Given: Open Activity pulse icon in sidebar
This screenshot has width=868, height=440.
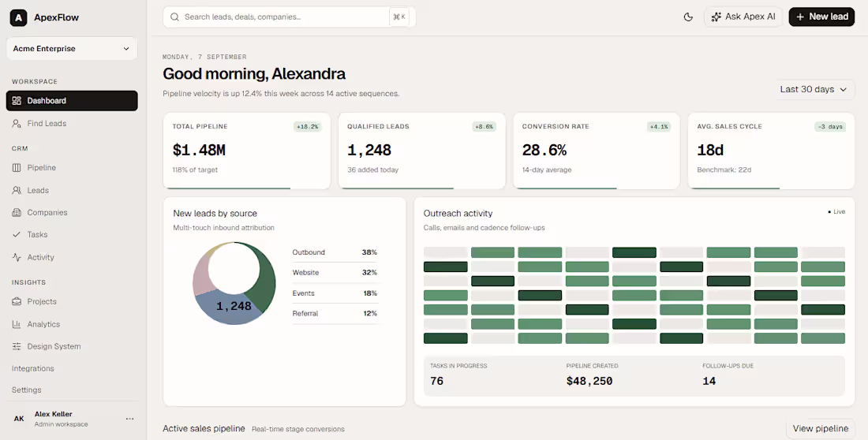Looking at the screenshot, I should pos(17,257).
